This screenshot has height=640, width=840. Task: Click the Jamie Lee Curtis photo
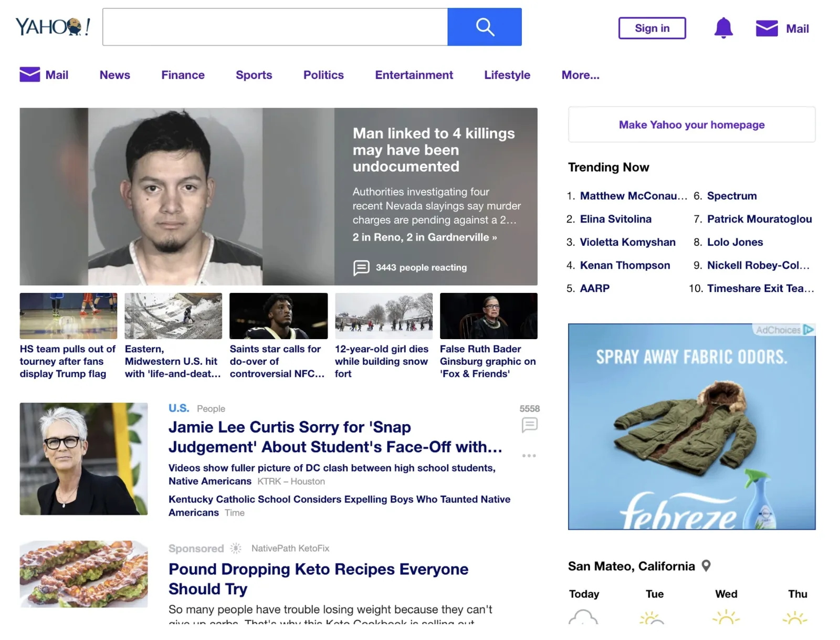(x=83, y=458)
